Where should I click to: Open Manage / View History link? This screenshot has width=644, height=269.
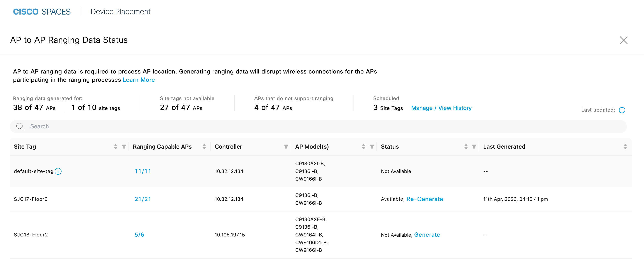tap(441, 108)
